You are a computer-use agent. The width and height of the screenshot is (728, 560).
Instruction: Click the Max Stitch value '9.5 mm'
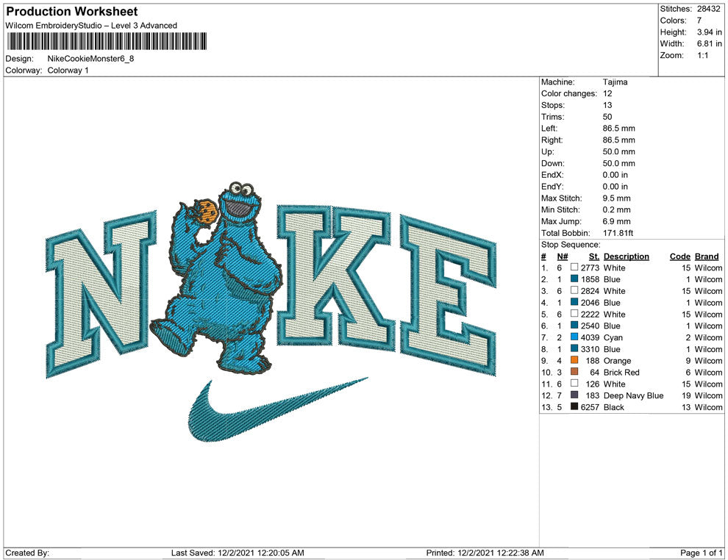(616, 198)
